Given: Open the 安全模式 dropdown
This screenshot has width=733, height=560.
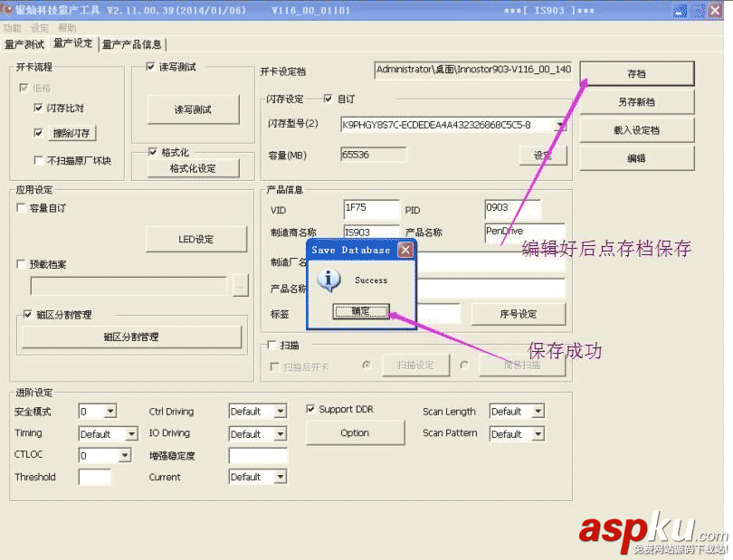Looking at the screenshot, I should [x=110, y=412].
